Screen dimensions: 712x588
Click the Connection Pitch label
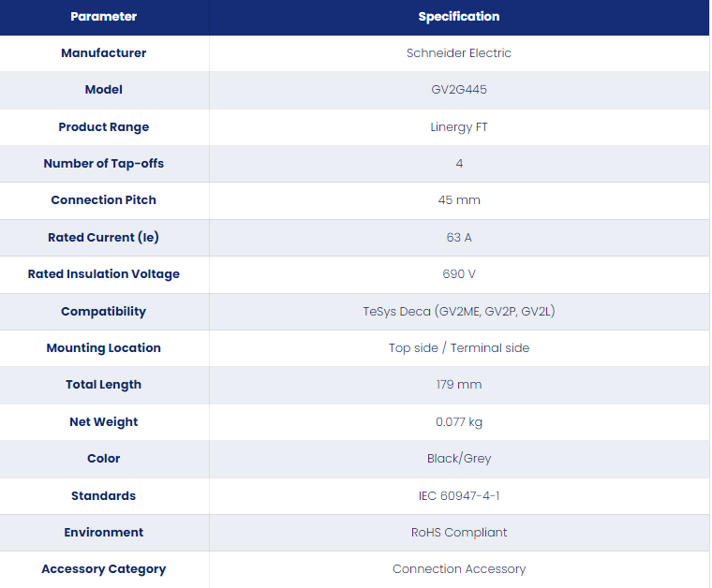click(104, 200)
